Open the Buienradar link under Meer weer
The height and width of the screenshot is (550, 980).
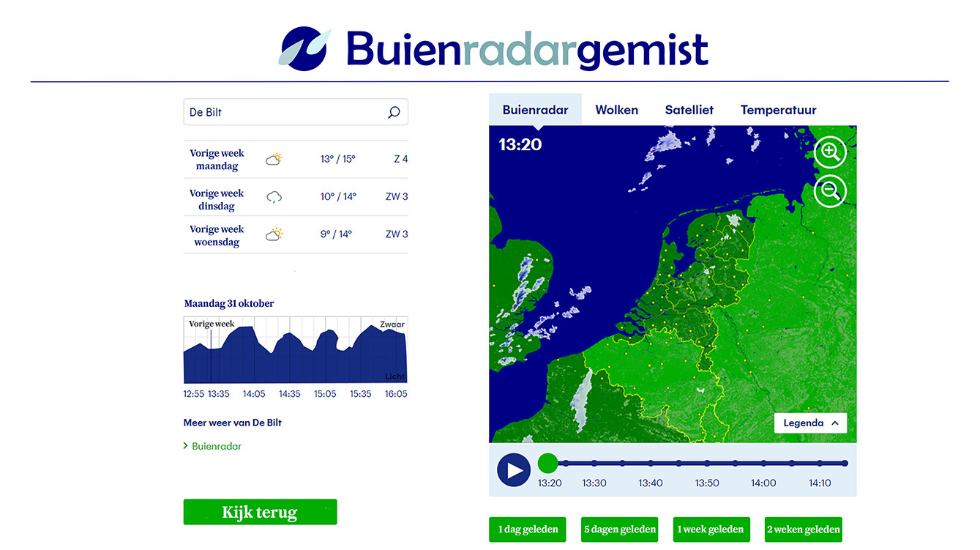point(217,446)
